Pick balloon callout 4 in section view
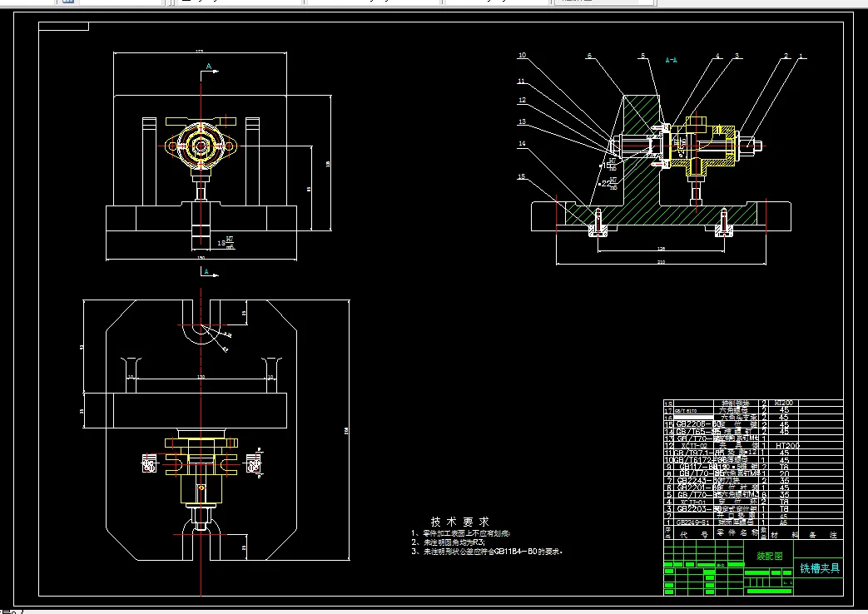868x614 pixels. 718,56
